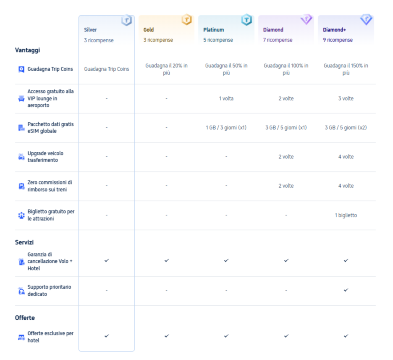Click the priority support headset icon
The height and width of the screenshot is (360, 393).
21,291
